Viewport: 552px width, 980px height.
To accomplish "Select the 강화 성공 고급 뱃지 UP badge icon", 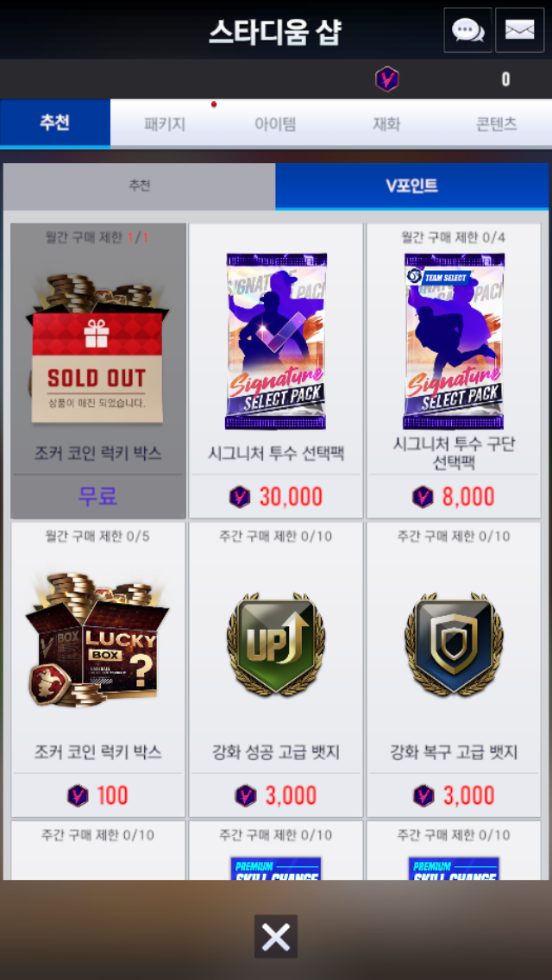I will pos(276,645).
